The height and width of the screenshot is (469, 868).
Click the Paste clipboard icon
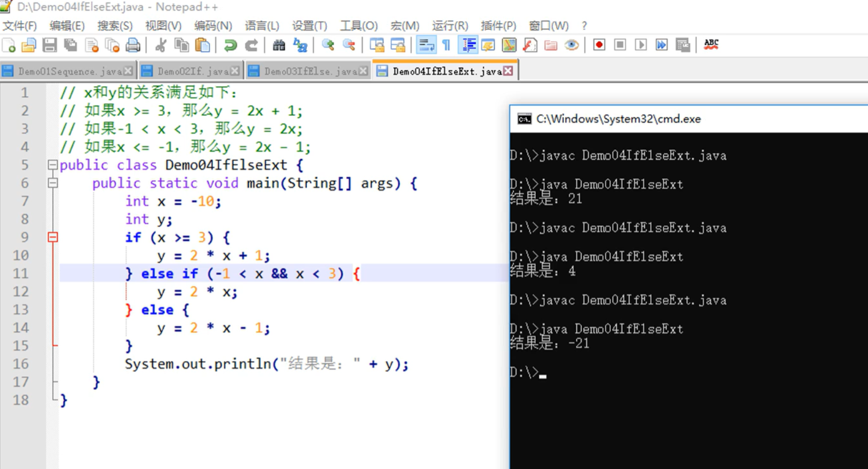tap(203, 46)
